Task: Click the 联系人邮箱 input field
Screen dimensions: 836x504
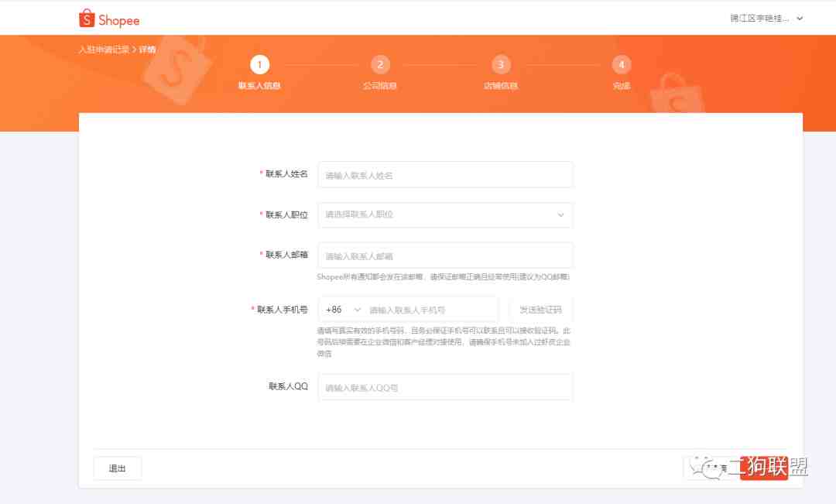Action: coord(445,255)
